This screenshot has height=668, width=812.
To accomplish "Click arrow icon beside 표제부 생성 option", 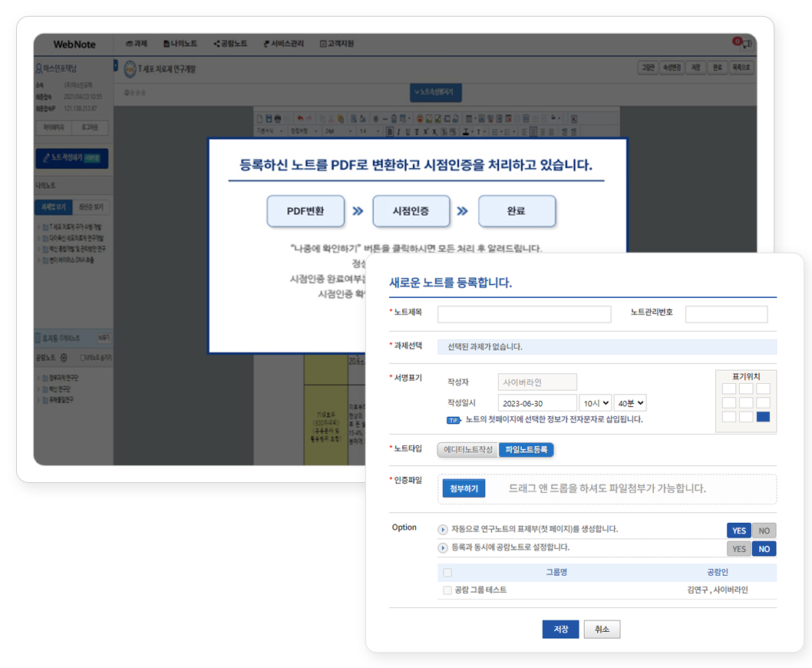I will tap(442, 530).
